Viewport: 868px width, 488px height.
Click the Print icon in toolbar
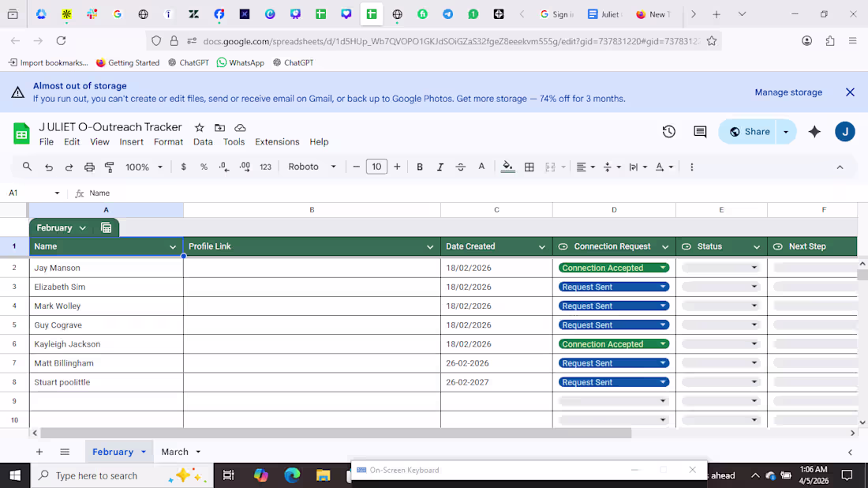tap(89, 167)
